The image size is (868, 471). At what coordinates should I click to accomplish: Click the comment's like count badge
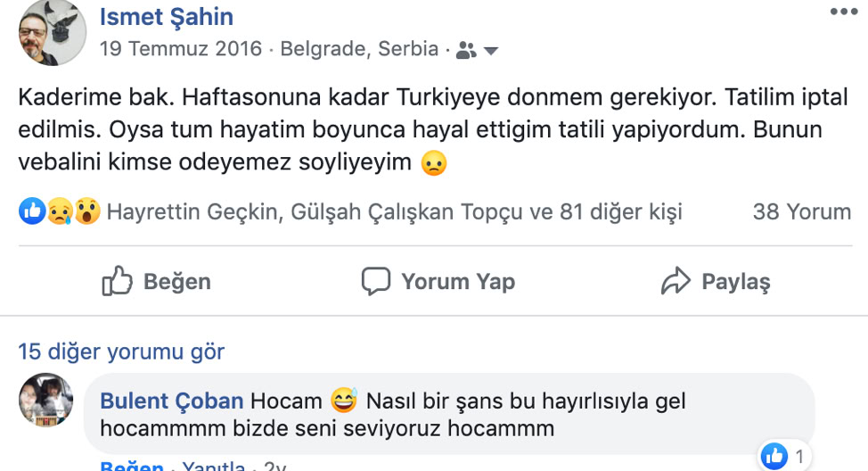pos(784,456)
